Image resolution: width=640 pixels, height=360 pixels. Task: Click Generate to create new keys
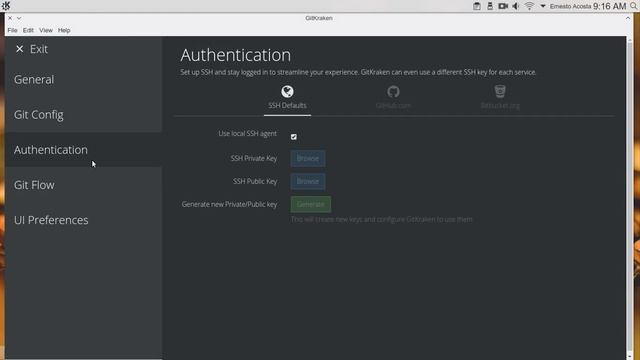click(311, 204)
